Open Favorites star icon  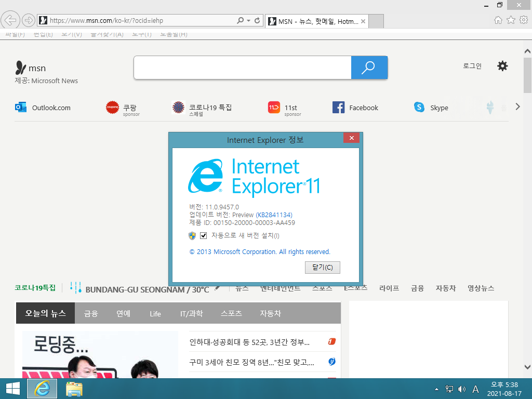click(511, 20)
